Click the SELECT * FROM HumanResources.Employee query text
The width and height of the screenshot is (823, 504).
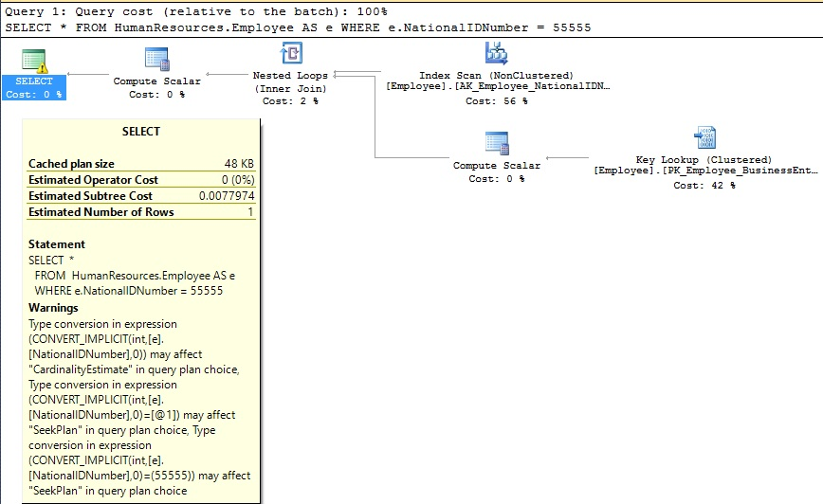[x=298, y=27]
